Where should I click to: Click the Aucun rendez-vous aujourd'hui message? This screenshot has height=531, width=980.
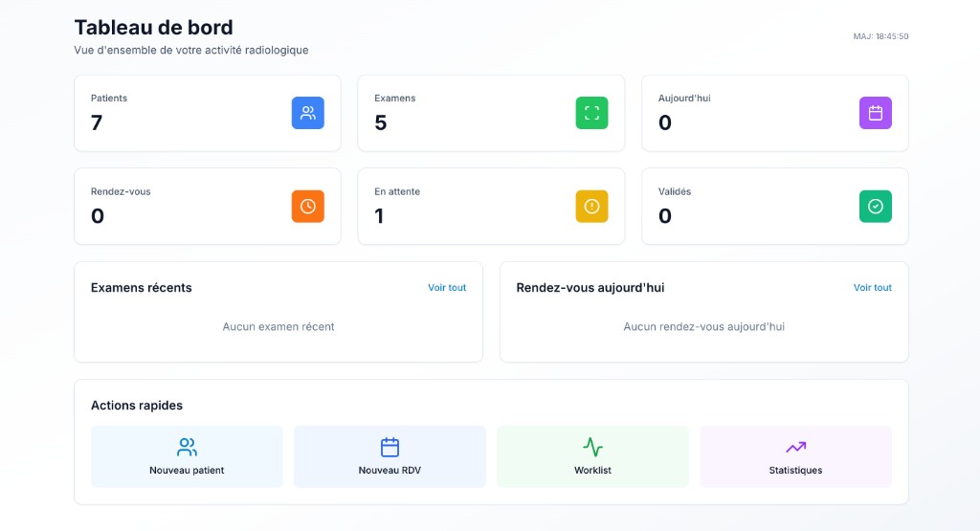pyautogui.click(x=703, y=326)
